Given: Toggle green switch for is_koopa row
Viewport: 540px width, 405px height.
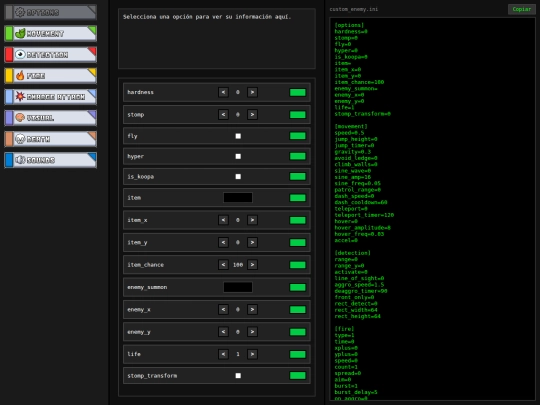Looking at the screenshot, I should pyautogui.click(x=298, y=177).
